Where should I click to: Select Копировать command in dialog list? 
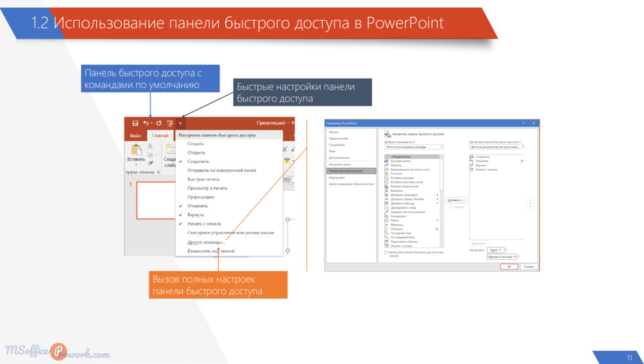pos(412,216)
